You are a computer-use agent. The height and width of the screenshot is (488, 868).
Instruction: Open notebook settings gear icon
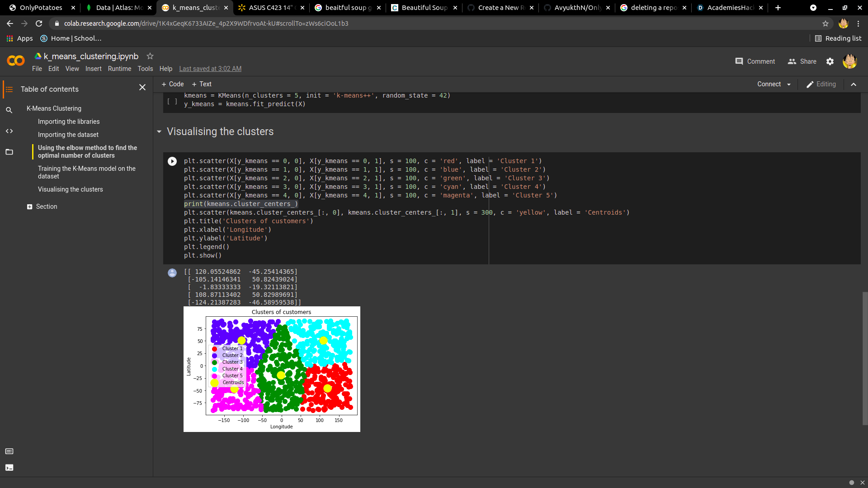coord(830,61)
